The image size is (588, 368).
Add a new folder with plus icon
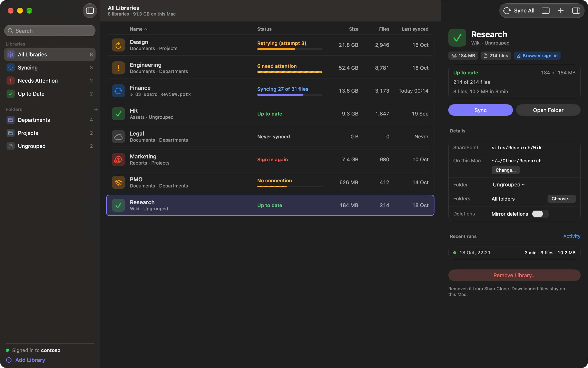point(96,110)
